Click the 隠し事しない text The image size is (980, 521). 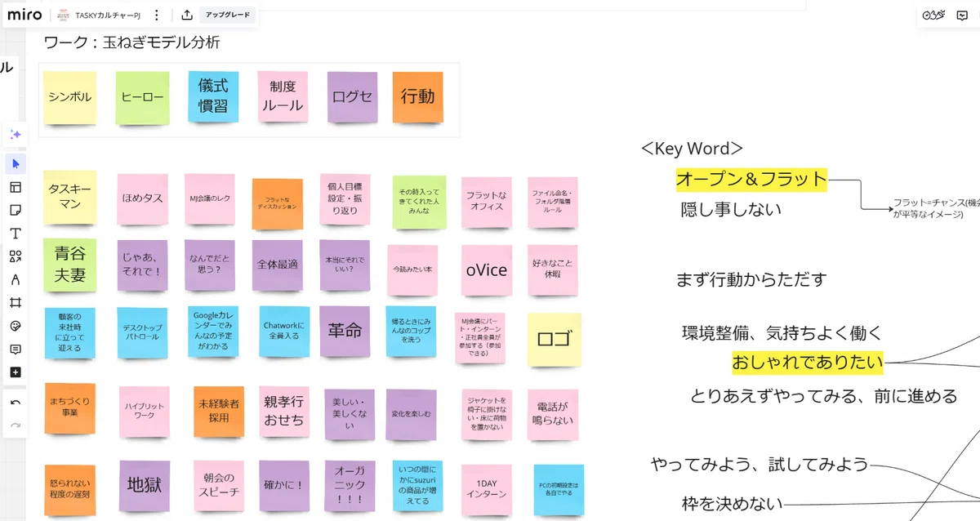click(731, 209)
